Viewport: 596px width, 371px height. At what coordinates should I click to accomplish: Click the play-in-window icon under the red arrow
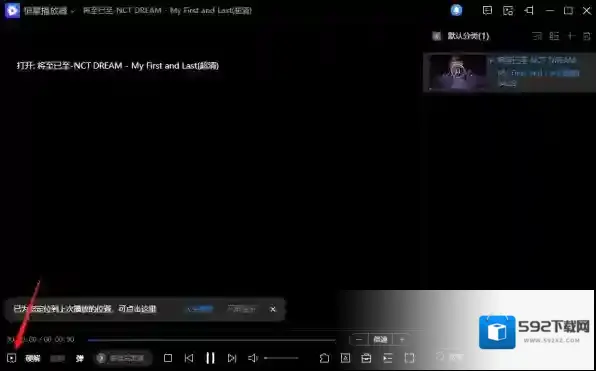tap(11, 358)
